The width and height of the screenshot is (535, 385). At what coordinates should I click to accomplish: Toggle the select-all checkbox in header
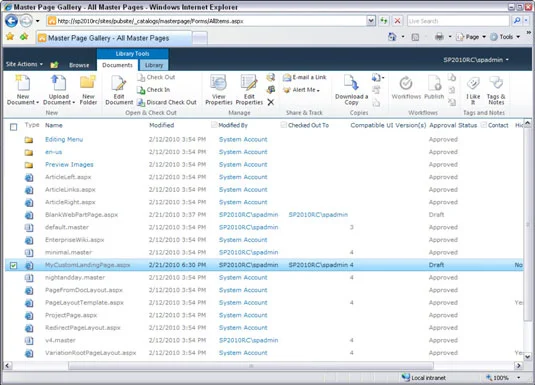click(x=13, y=127)
